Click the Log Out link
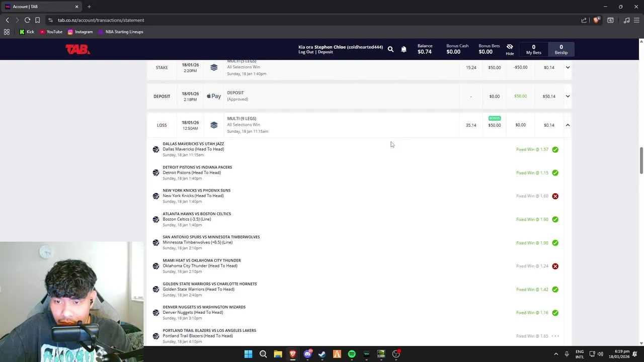The image size is (644, 362). 306,52
